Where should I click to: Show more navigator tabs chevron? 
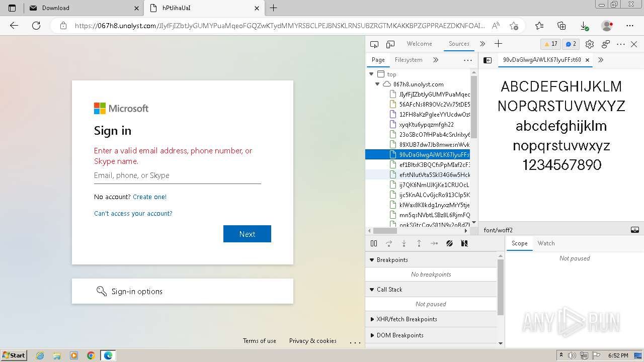[436, 60]
